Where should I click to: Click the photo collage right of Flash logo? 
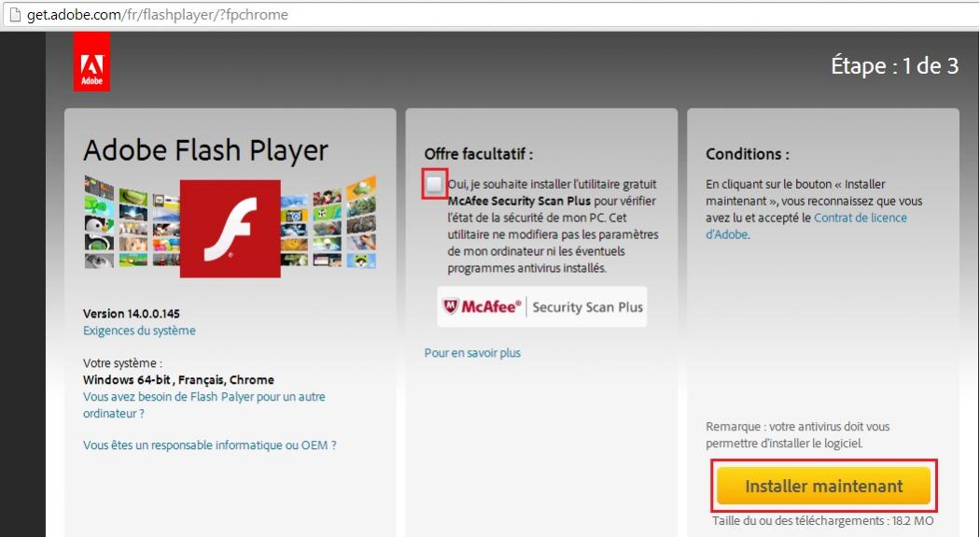point(329,222)
